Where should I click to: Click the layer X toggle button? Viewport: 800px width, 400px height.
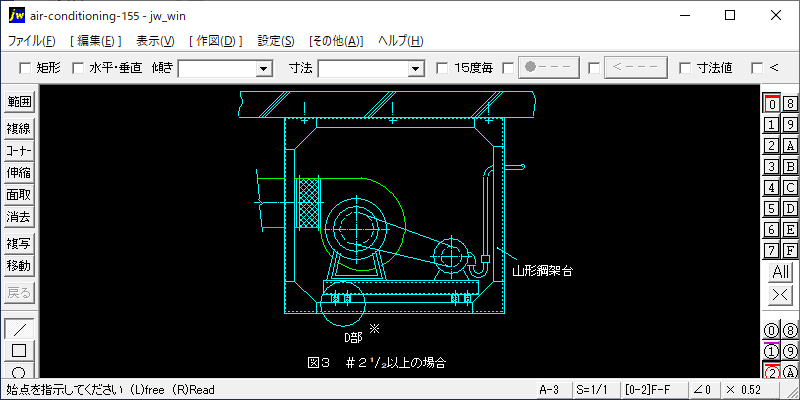point(781,295)
